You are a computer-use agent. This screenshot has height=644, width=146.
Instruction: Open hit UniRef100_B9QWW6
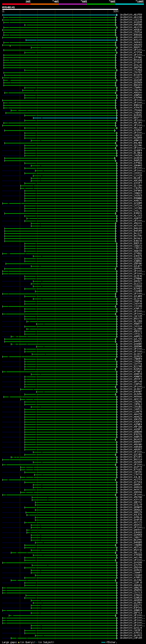pos(131,198)
